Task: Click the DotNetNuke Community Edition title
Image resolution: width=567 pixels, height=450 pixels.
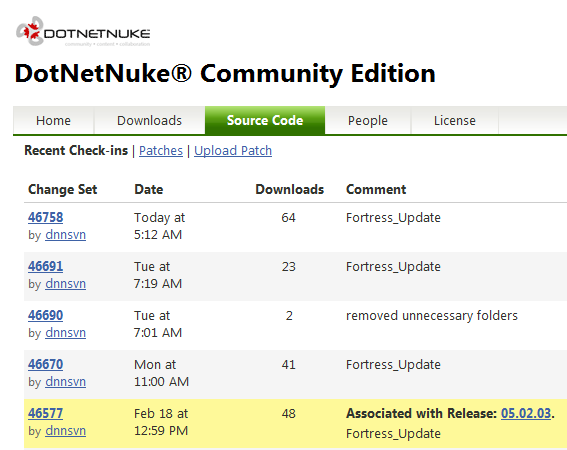Action: point(225,73)
